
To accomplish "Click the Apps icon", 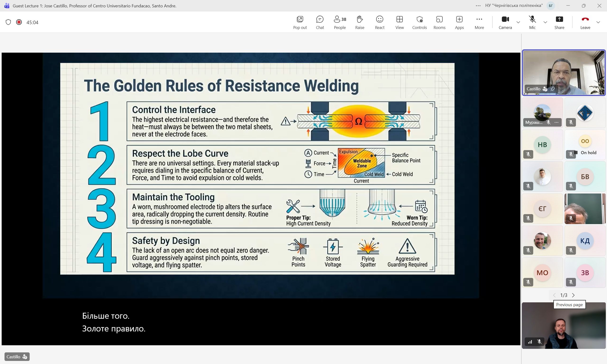I will [x=459, y=22].
